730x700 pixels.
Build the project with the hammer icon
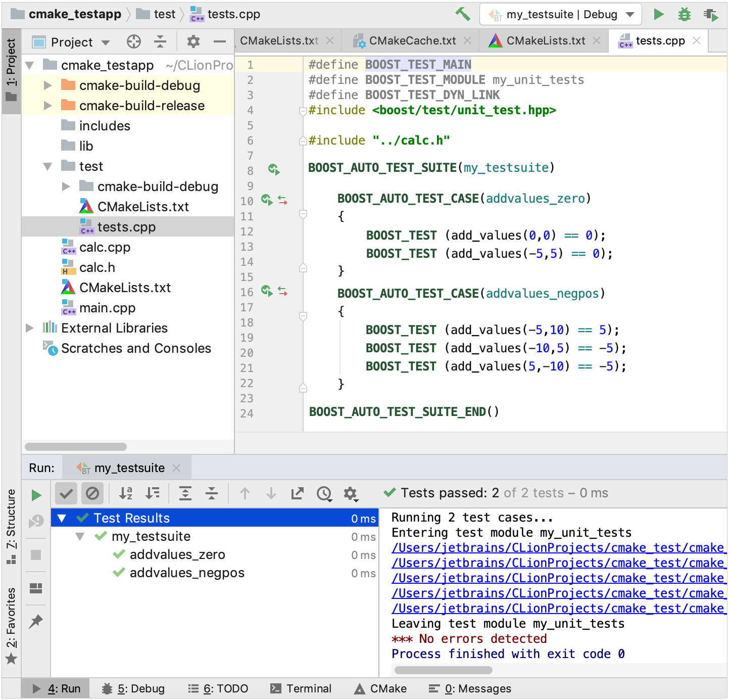462,14
